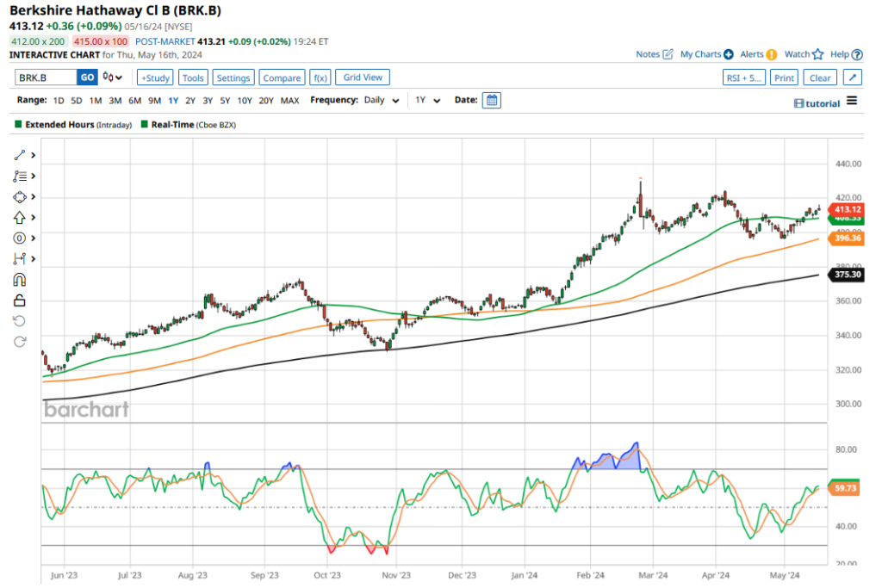882x588 pixels.
Task: Click the BRK.B symbol input field
Action: click(x=46, y=77)
